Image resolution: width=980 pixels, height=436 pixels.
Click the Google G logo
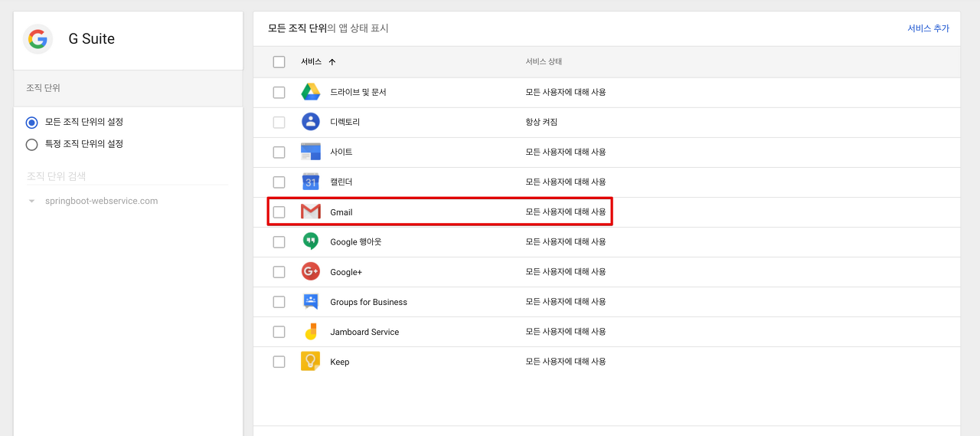(x=38, y=39)
